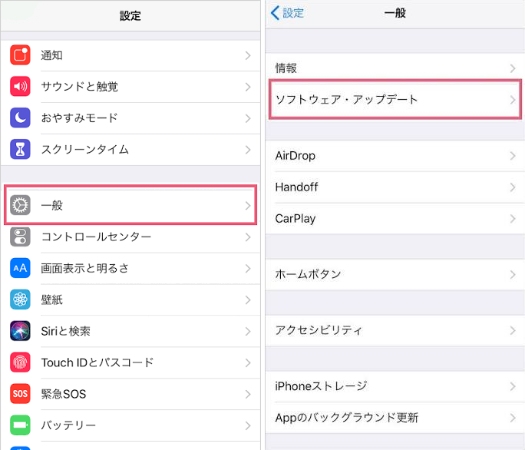Open 情報 row chevron
The height and width of the screenshot is (450, 525).
tap(513, 68)
